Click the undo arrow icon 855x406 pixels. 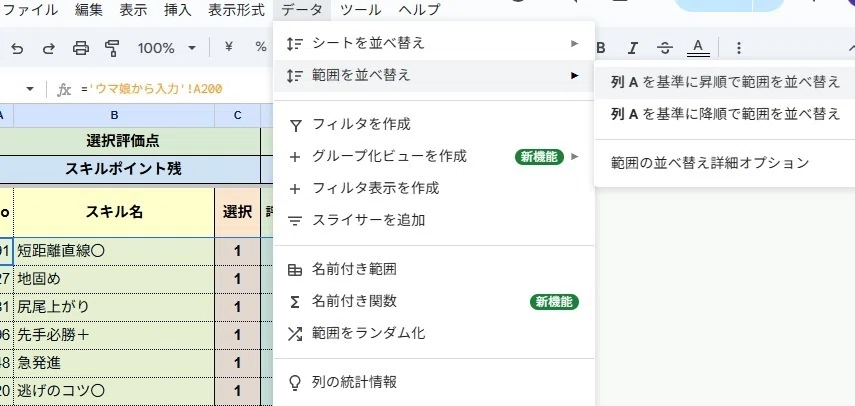point(17,49)
